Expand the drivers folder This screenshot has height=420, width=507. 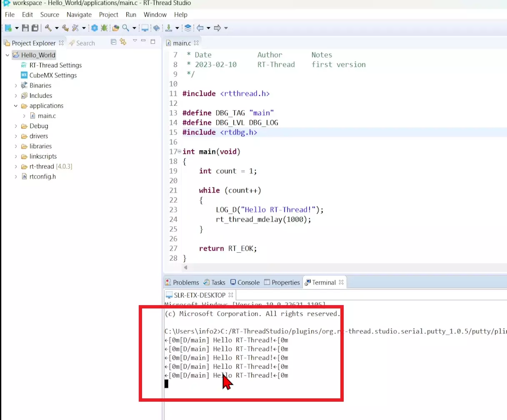[16, 136]
